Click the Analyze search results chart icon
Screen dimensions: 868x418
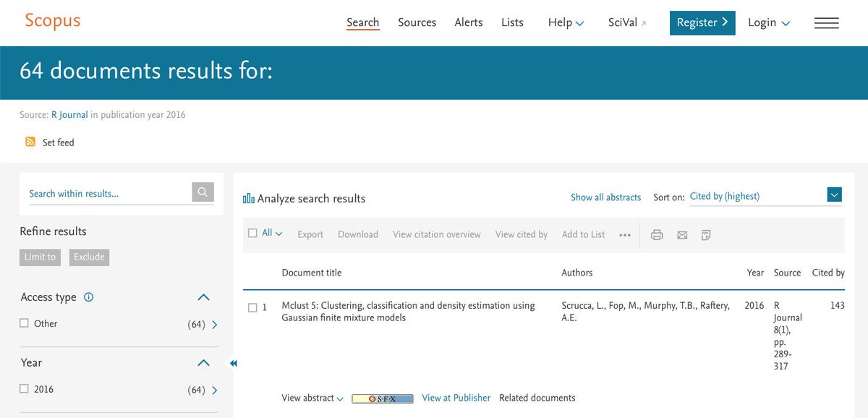[250, 197]
